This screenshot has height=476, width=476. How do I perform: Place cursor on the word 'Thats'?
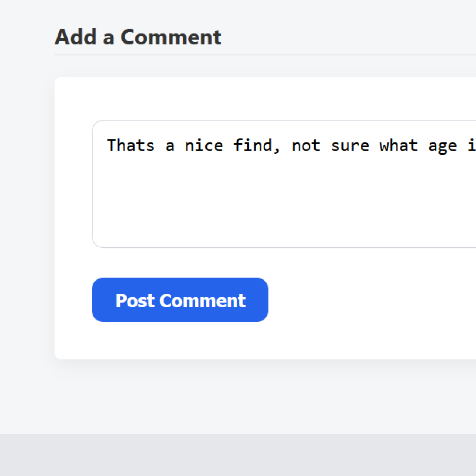coord(131,145)
